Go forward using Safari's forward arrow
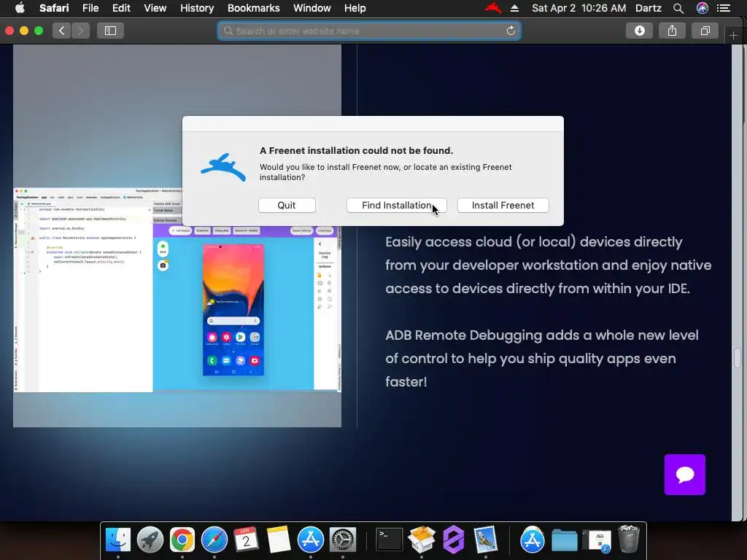The height and width of the screenshot is (560, 747). pyautogui.click(x=80, y=31)
